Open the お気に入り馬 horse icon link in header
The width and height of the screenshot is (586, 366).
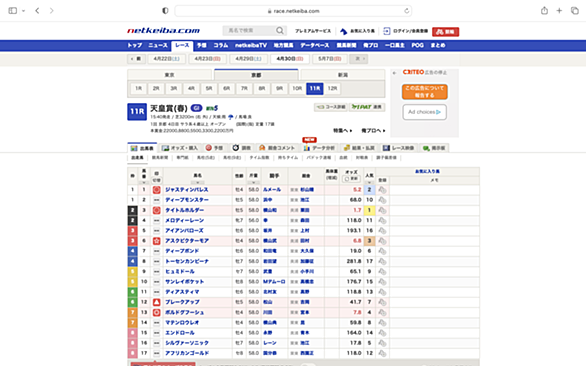click(x=343, y=31)
